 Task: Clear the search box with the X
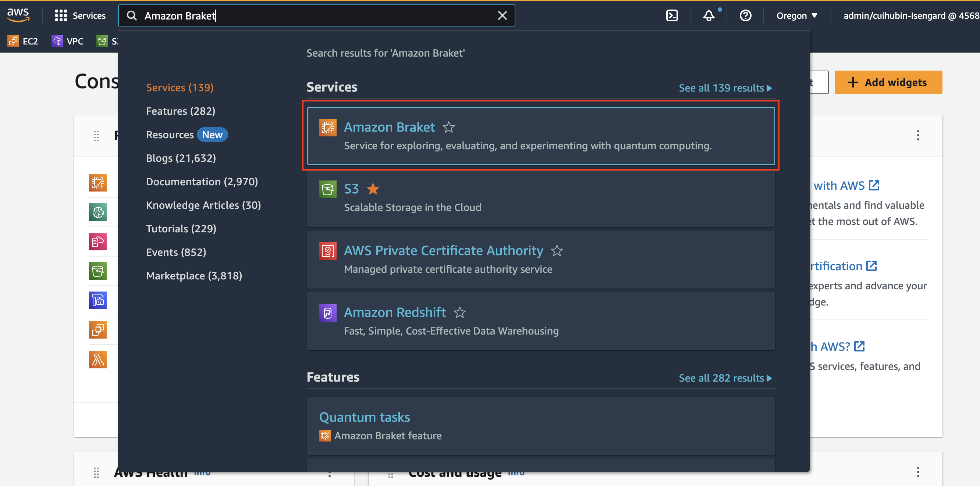502,15
